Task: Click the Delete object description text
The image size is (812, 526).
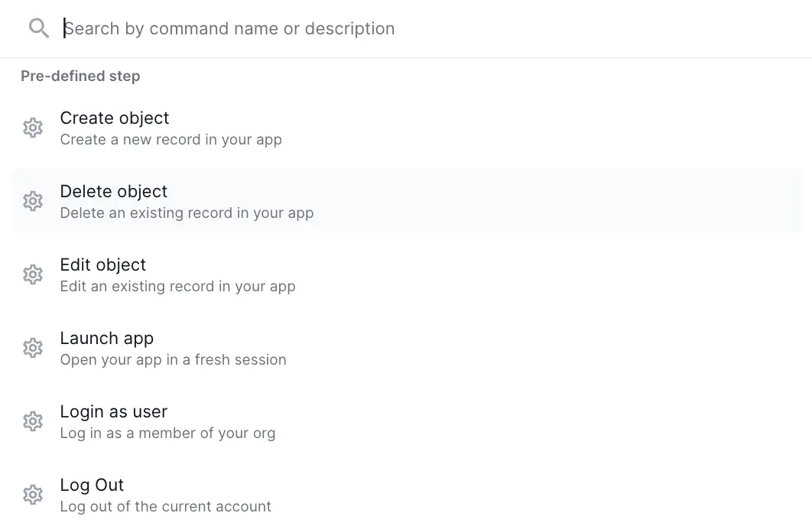Action: click(x=187, y=213)
